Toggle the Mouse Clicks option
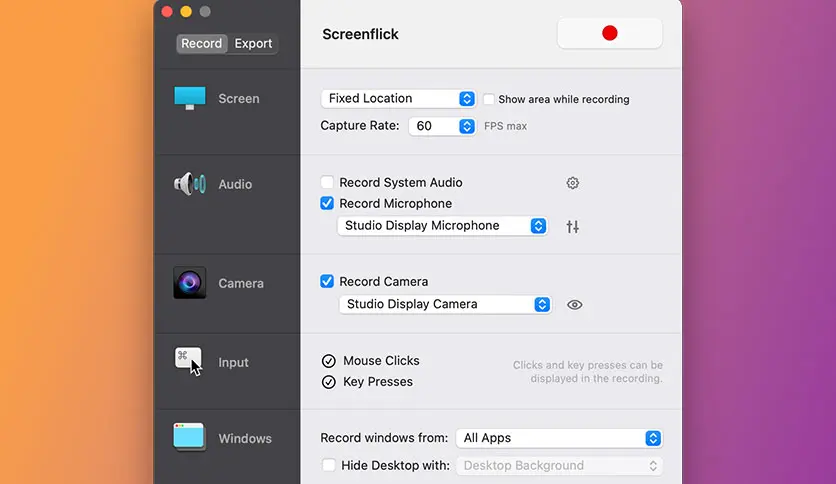The width and height of the screenshot is (836, 484). [328, 361]
